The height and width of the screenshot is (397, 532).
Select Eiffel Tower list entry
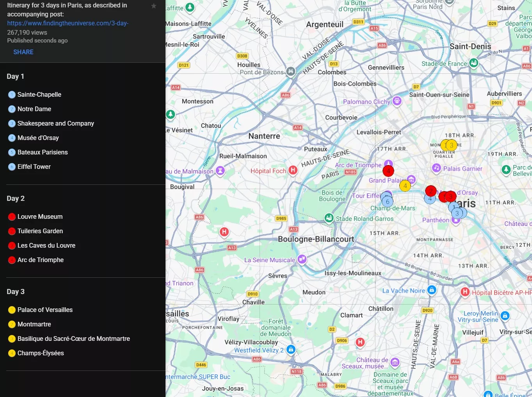[34, 167]
